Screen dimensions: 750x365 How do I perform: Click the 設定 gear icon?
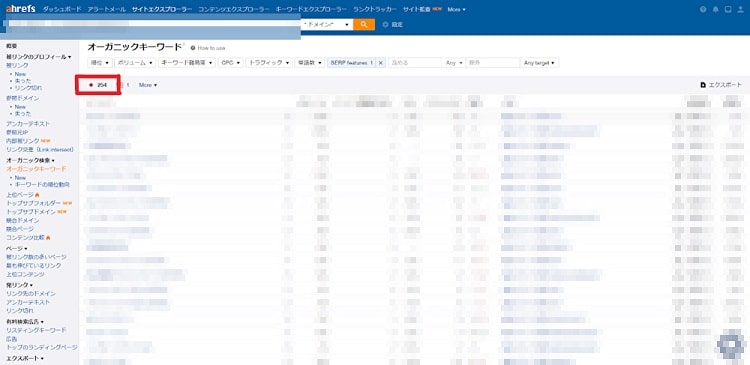[385, 24]
